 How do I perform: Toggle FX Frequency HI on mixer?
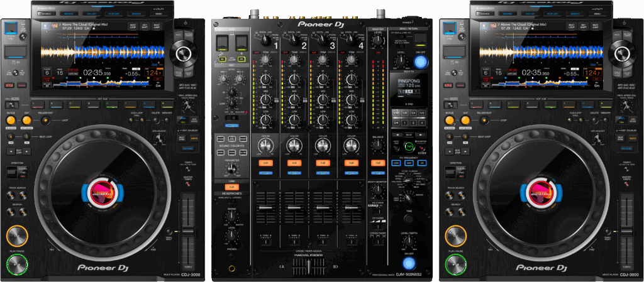(422, 163)
